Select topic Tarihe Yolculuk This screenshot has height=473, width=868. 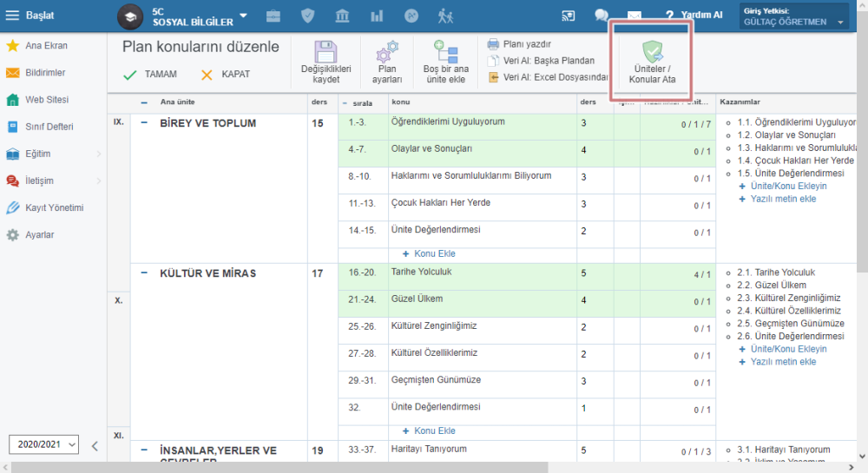tap(421, 272)
